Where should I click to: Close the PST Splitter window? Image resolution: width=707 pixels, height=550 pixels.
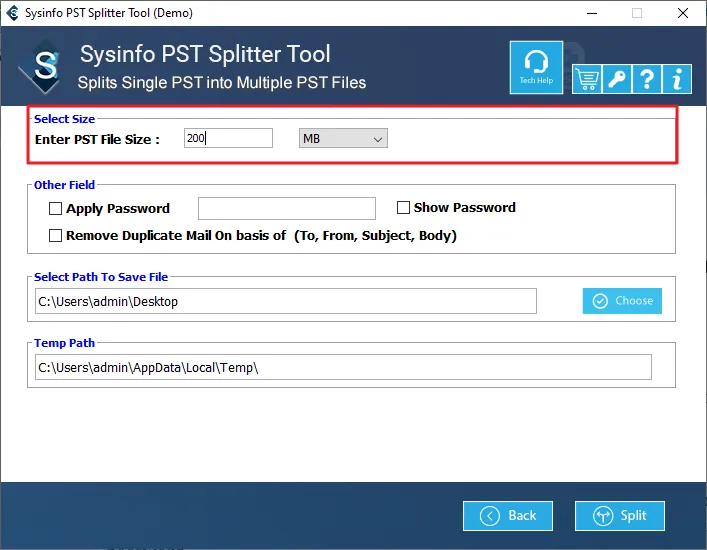coord(683,13)
